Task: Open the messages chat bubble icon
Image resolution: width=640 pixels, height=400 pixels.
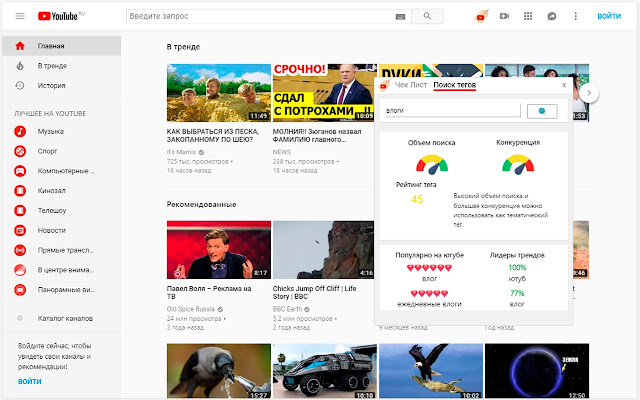Action: [x=552, y=16]
